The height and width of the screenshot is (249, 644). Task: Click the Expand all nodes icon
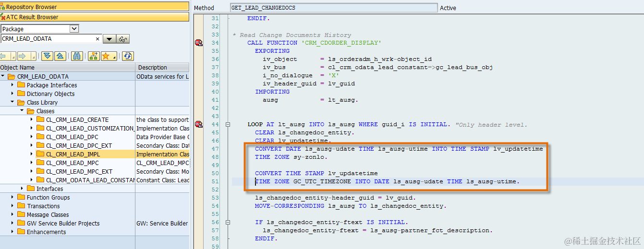pyautogui.click(x=47, y=56)
